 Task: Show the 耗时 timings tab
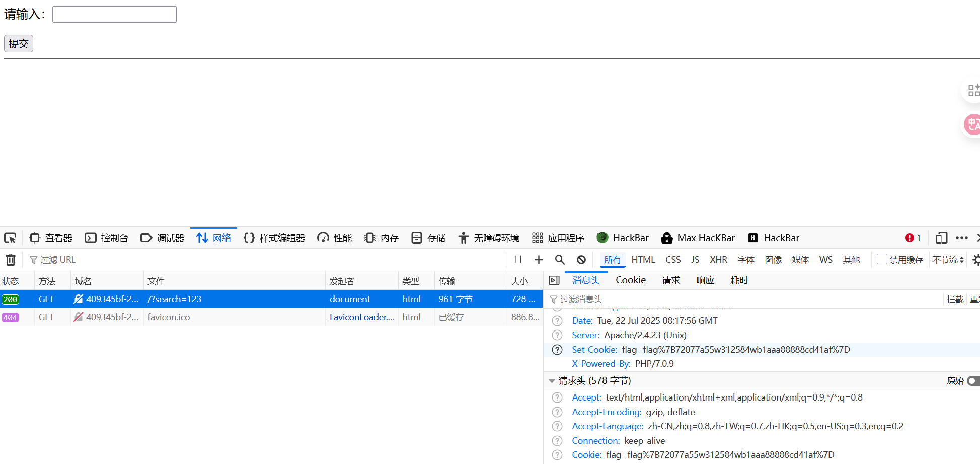tap(739, 280)
